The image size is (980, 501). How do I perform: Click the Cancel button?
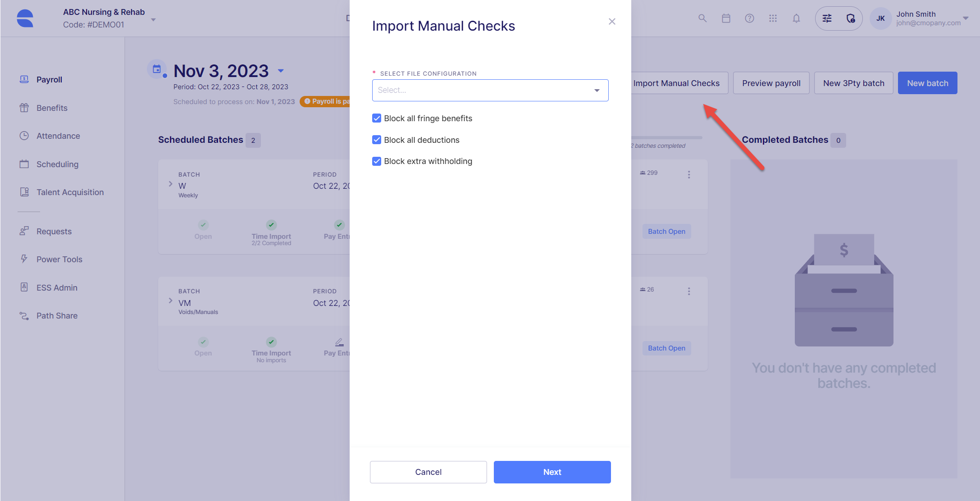click(428, 472)
